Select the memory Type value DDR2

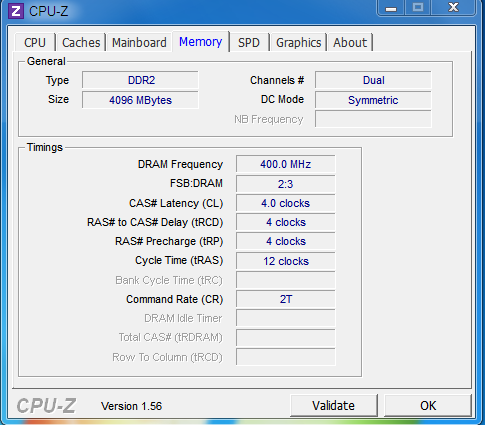(140, 80)
